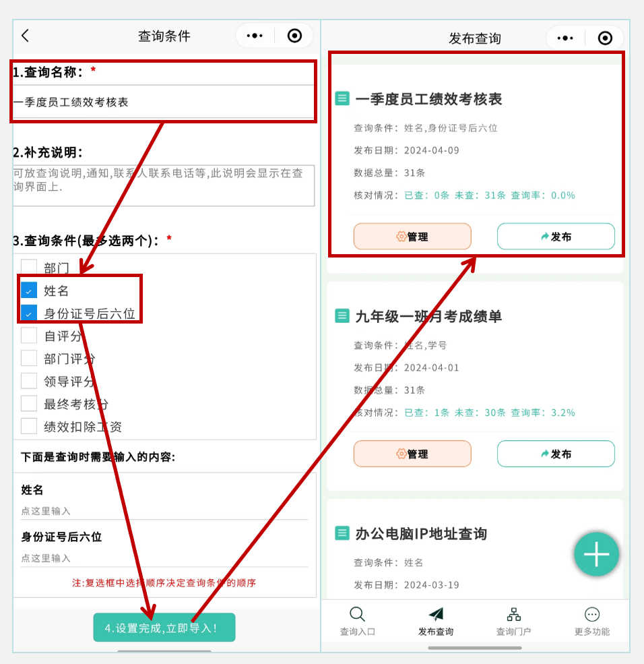Tap list icon beside 办公电脑IP地址查询 card
The image size is (644, 664).
pyautogui.click(x=342, y=533)
